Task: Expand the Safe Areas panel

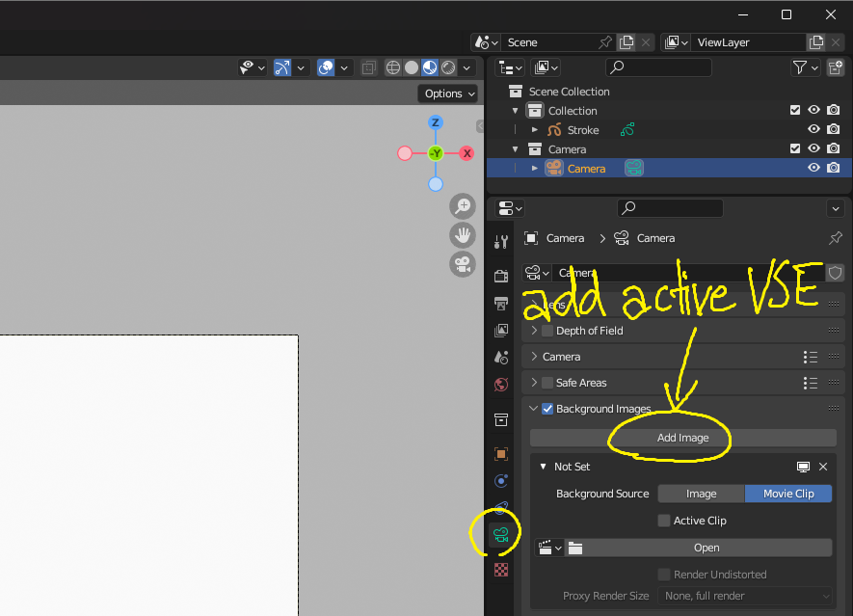Action: 534,383
